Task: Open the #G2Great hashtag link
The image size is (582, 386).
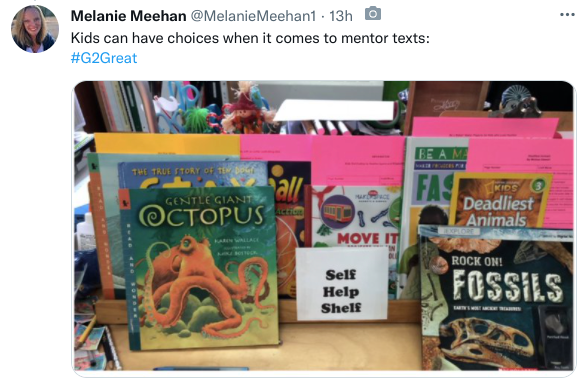Action: click(104, 58)
